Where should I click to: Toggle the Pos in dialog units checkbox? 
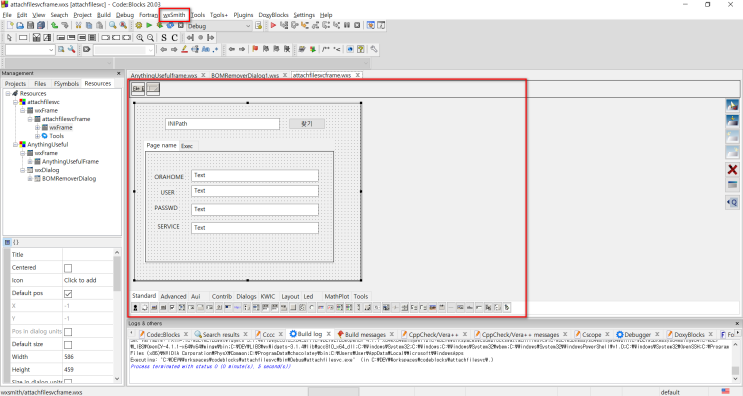(x=68, y=332)
